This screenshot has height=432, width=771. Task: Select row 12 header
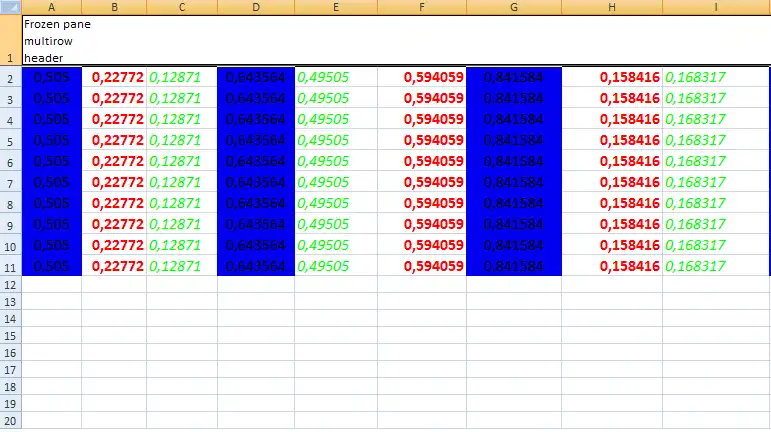point(10,285)
